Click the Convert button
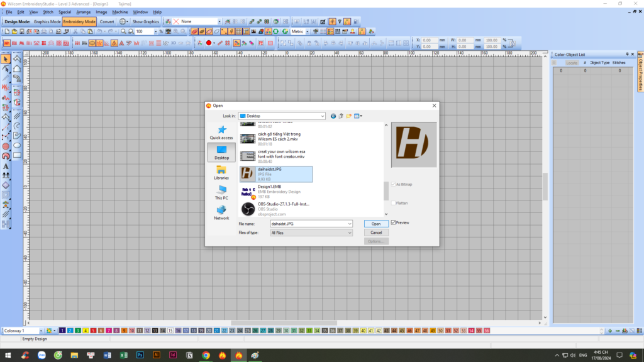This screenshot has height=362, width=644. click(107, 21)
